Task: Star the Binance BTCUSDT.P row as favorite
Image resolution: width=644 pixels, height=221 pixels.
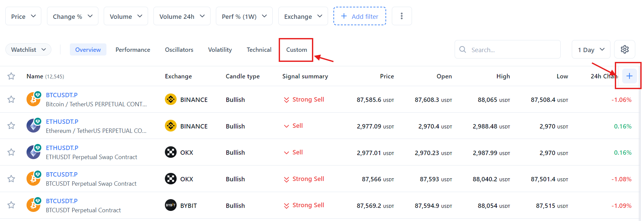Action: coord(11,99)
